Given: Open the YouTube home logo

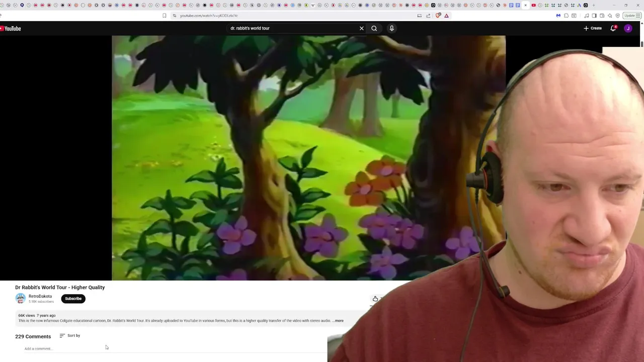Looking at the screenshot, I should coord(11,29).
